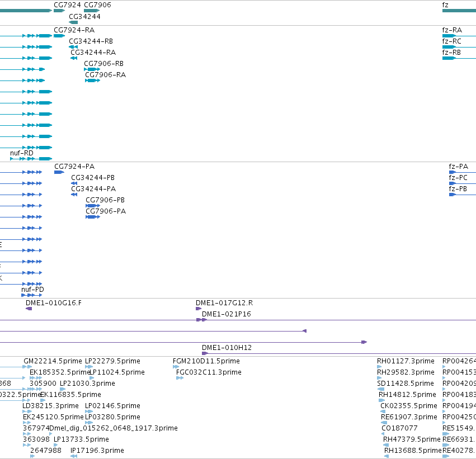Viewport: 476px width, 459px height.
Task: Select the LP03280.5prime EST label
Action: (x=112, y=417)
